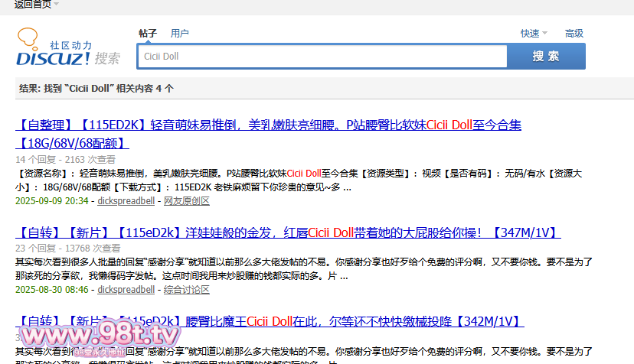634x364 pixels.
Task: Open author link on the 2025-09-09 result
Action: (126, 201)
